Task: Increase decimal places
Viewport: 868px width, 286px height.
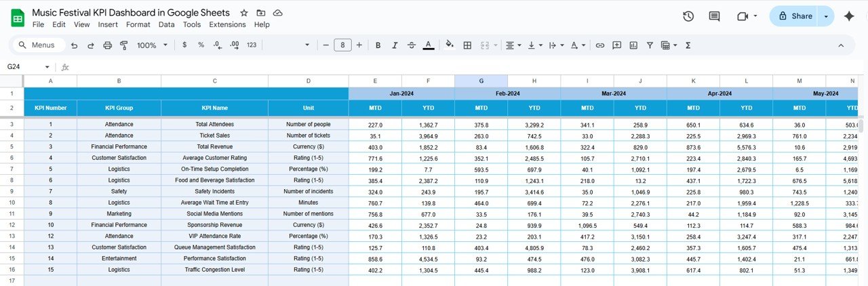Action: (x=234, y=45)
